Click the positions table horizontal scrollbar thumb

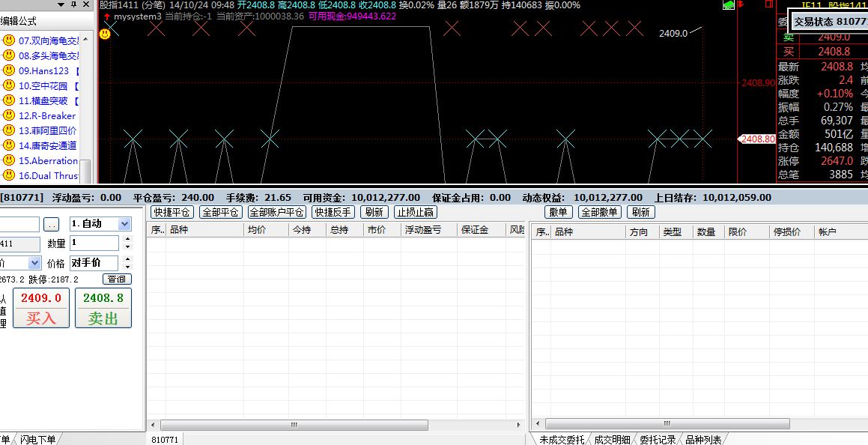tap(294, 425)
